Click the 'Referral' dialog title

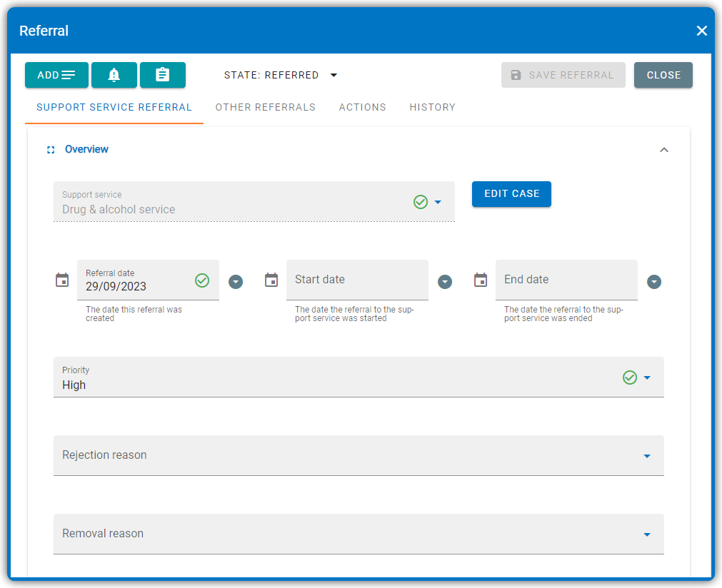click(x=44, y=31)
